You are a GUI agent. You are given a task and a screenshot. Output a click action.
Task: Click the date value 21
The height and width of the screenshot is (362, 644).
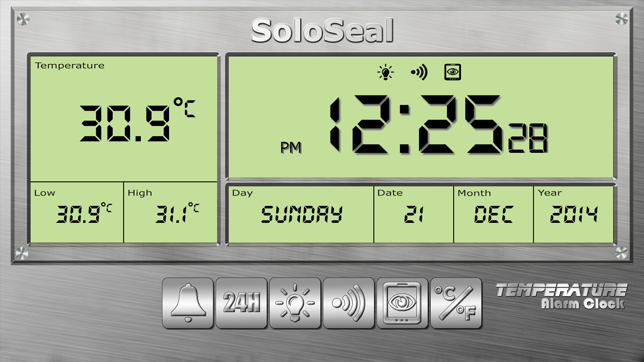point(414,214)
